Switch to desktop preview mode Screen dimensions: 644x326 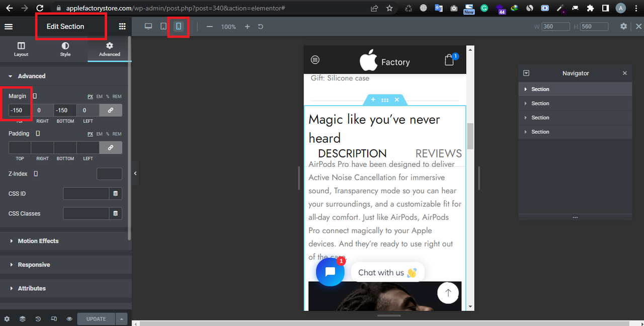tap(148, 26)
